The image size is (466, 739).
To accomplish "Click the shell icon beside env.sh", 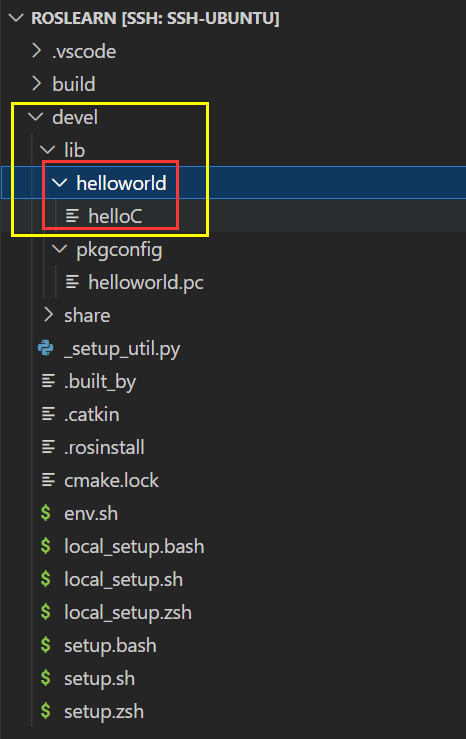I will coord(46,513).
